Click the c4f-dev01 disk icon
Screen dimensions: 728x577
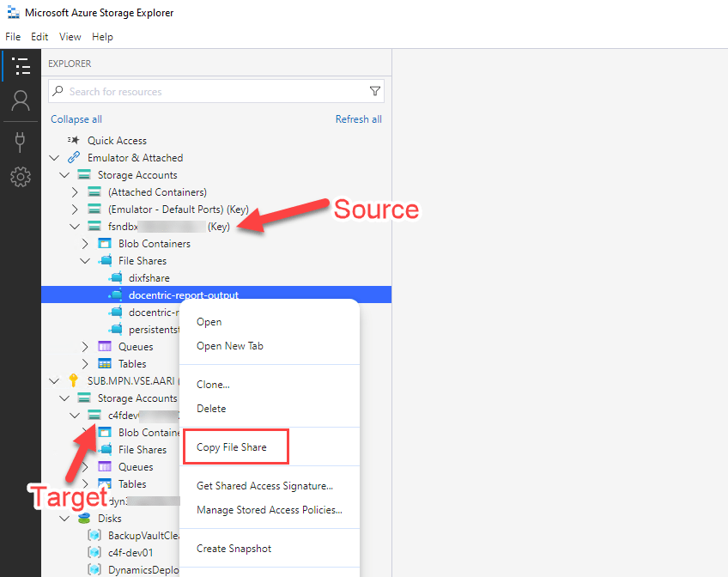94,552
